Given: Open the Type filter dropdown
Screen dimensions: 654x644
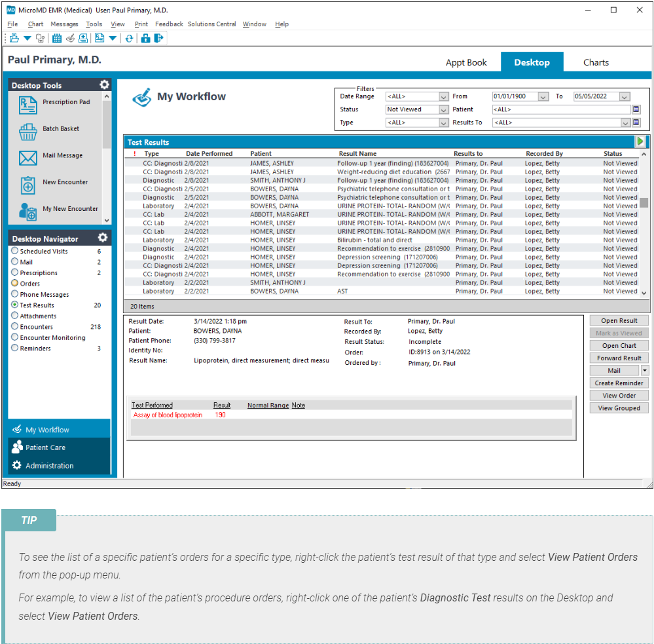Looking at the screenshot, I should (x=443, y=123).
